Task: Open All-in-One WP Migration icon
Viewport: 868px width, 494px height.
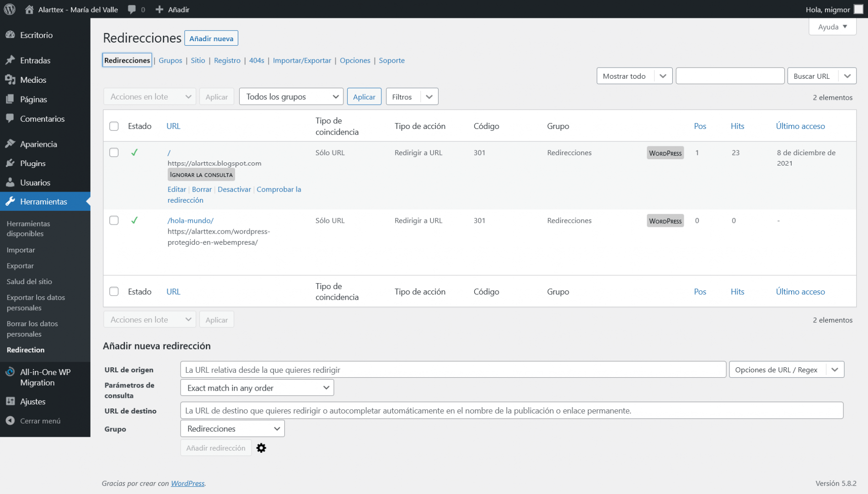Action: coord(10,372)
